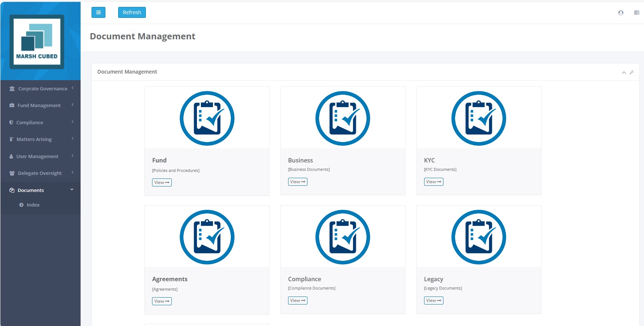Image resolution: width=644 pixels, height=326 pixels.
Task: Expand Corprate Governance sidebar menu
Action: point(42,89)
